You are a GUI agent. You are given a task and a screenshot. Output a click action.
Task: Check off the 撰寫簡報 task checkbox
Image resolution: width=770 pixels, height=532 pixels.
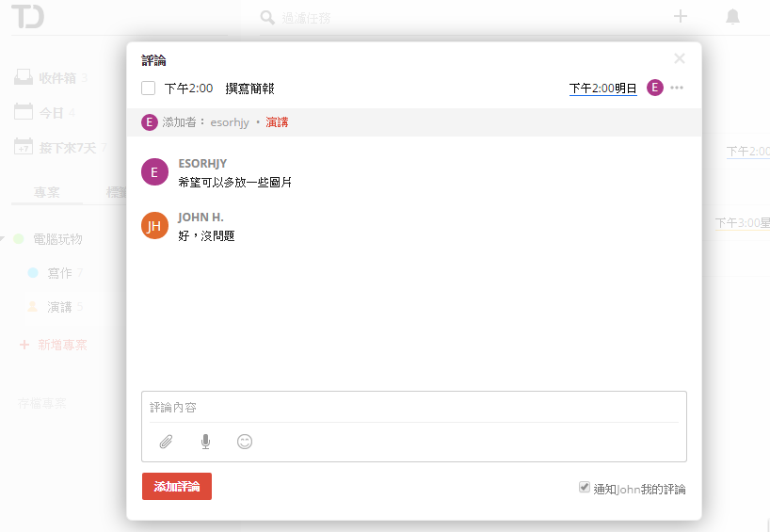[x=149, y=89]
